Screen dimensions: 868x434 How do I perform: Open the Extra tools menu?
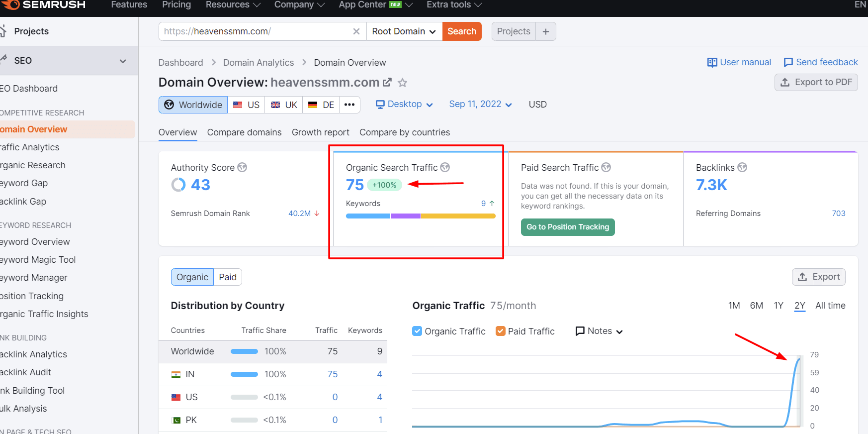454,4
